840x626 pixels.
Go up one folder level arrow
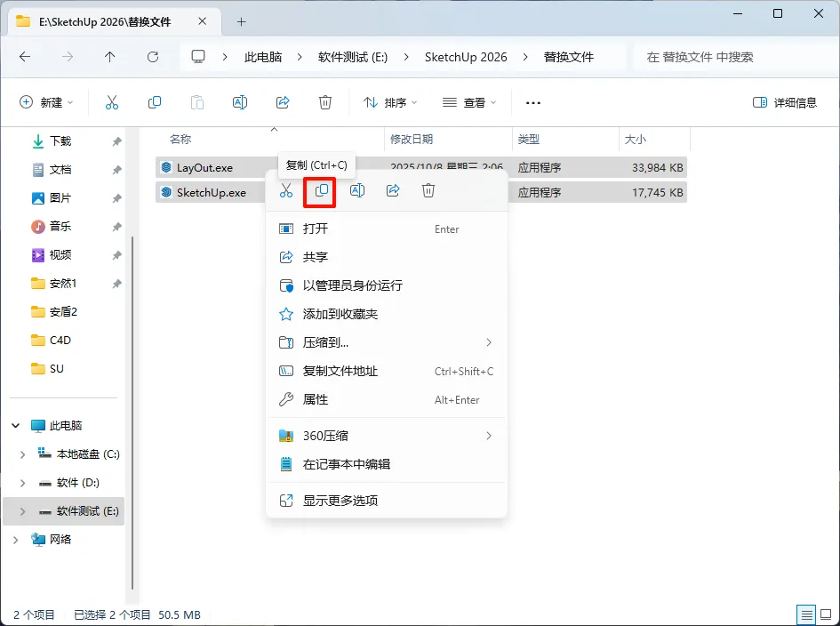point(110,57)
